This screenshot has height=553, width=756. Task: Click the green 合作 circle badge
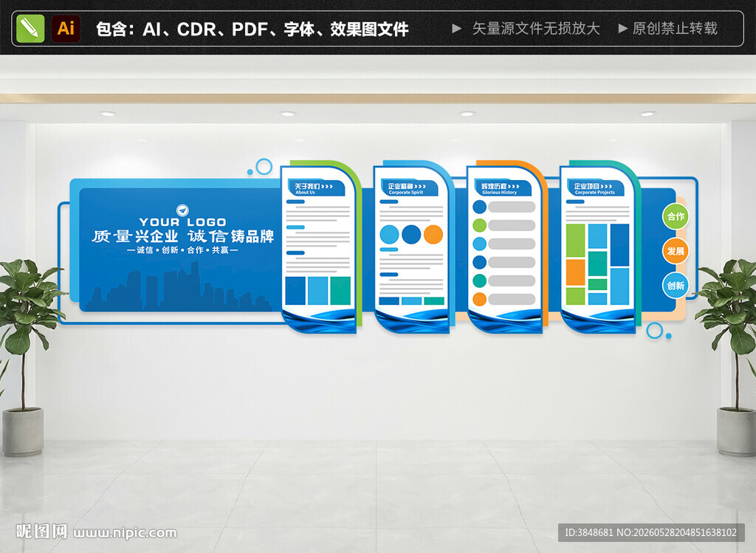point(676,216)
